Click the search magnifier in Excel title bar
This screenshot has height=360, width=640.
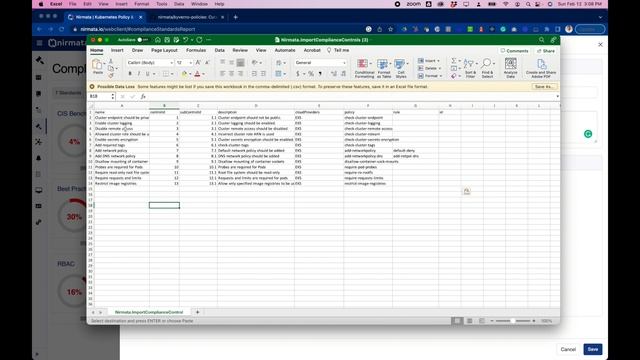point(542,40)
